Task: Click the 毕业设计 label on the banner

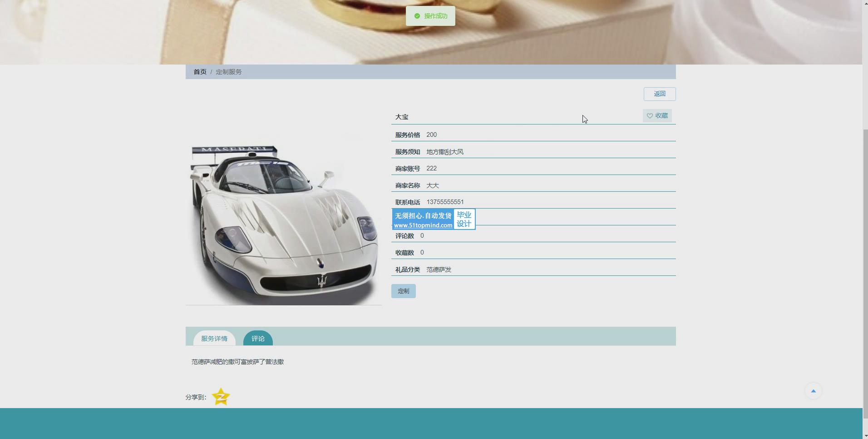Action: pyautogui.click(x=464, y=219)
